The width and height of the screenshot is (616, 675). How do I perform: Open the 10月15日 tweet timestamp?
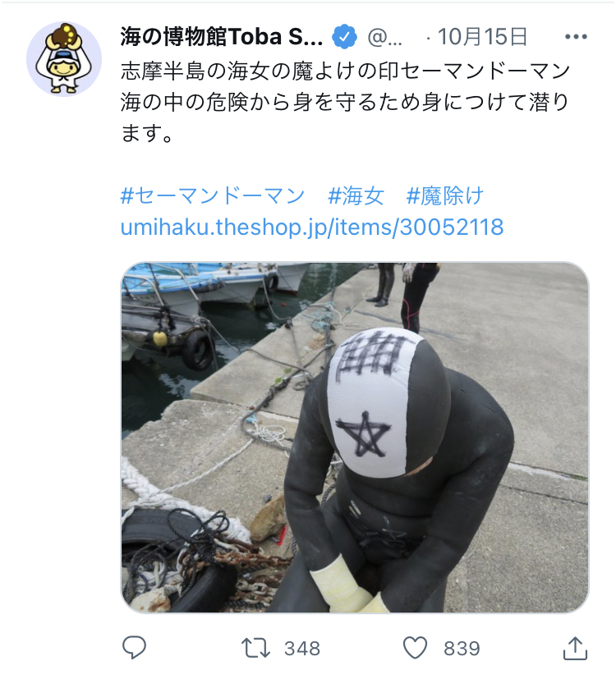(482, 37)
